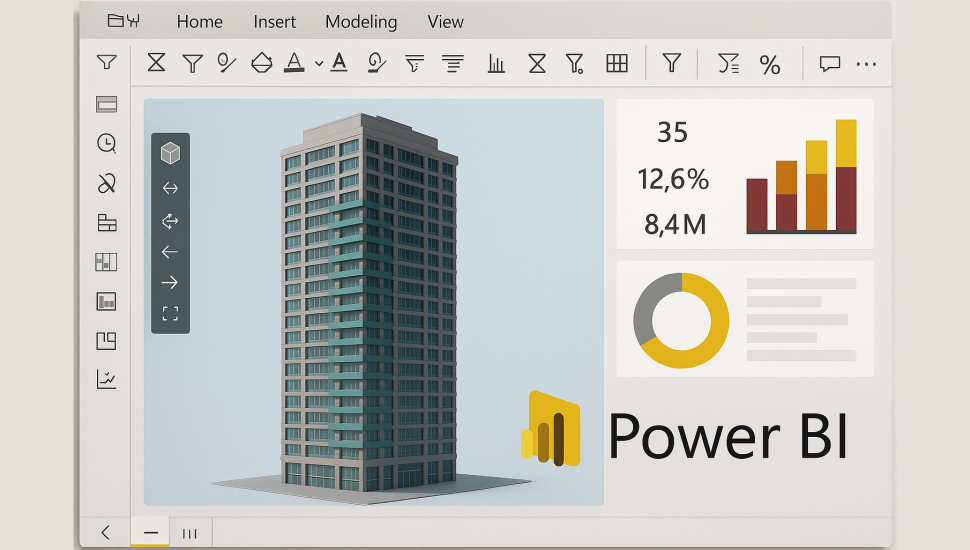Open the Home ribbon tab
The width and height of the screenshot is (970, 550).
click(199, 22)
